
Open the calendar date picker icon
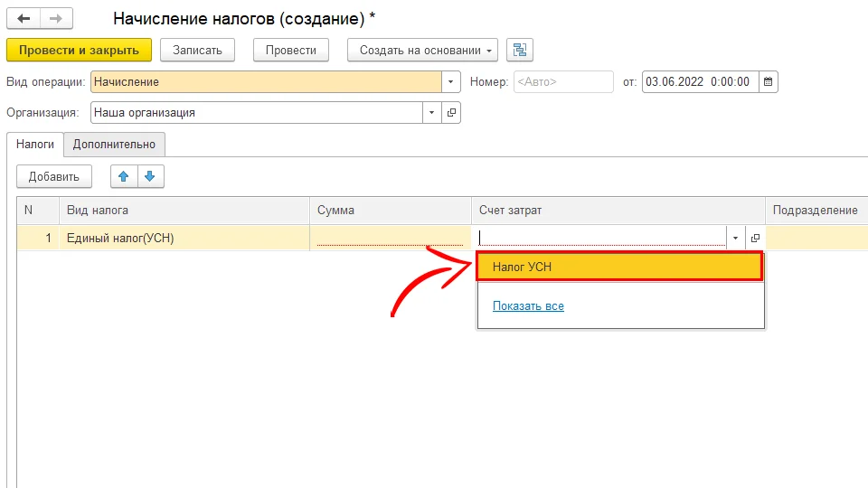pyautogui.click(x=768, y=82)
